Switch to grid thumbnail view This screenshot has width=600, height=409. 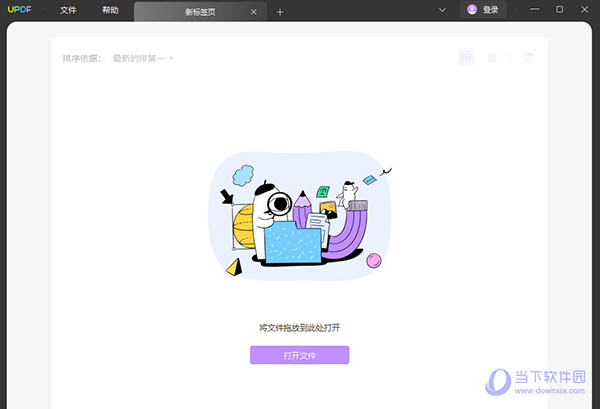[x=492, y=58]
